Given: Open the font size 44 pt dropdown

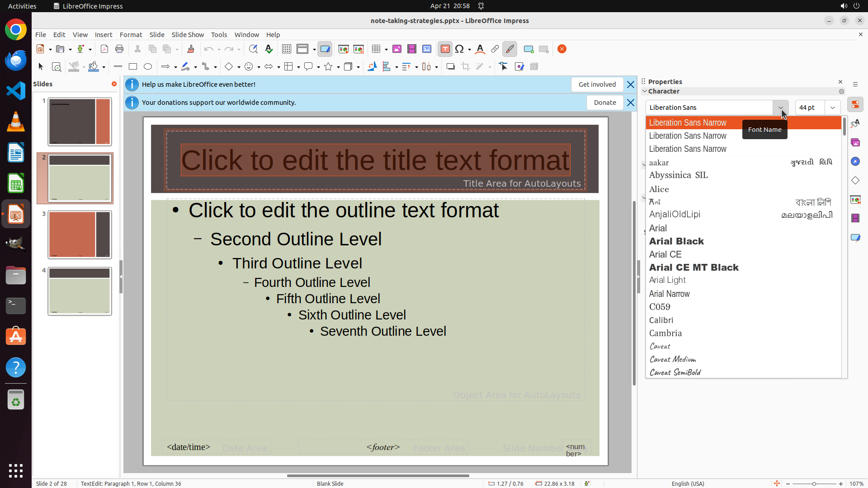Looking at the screenshot, I should pyautogui.click(x=832, y=108).
